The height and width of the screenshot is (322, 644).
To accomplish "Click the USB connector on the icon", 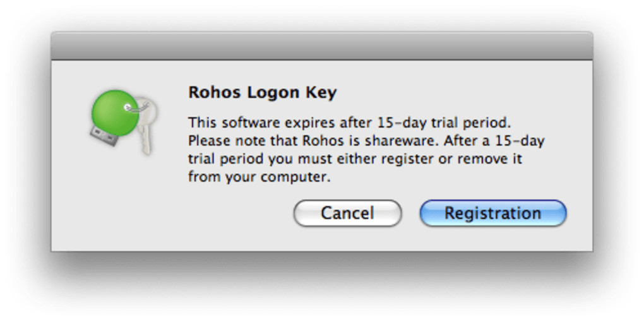I will coord(100,135).
